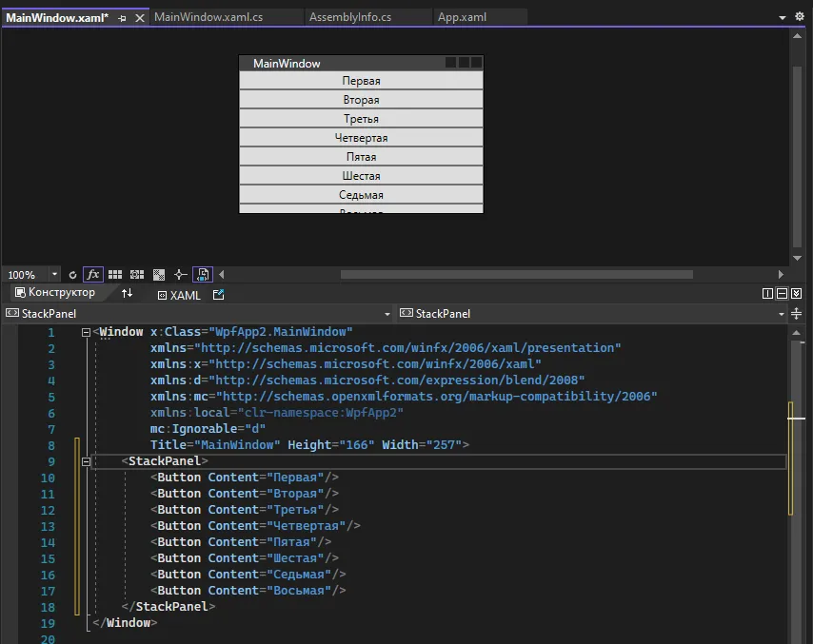Click the Пятая button in designer preview
The width and height of the screenshot is (813, 644).
(x=361, y=156)
